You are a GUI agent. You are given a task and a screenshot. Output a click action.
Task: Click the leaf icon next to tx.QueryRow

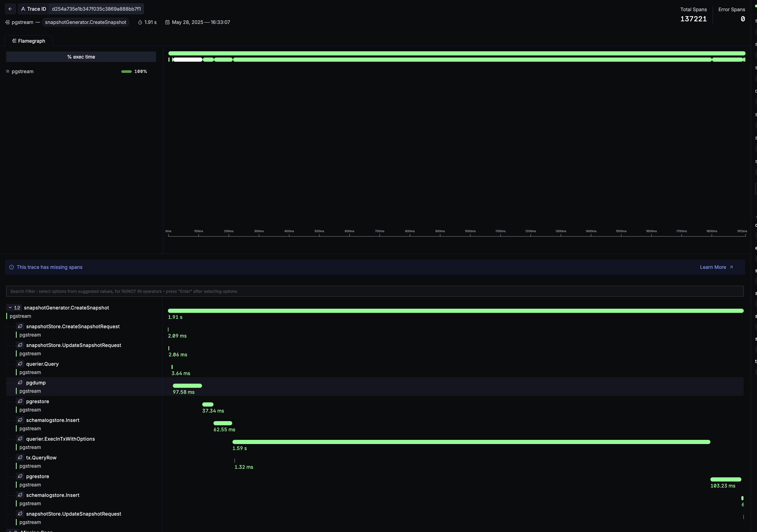pos(20,458)
